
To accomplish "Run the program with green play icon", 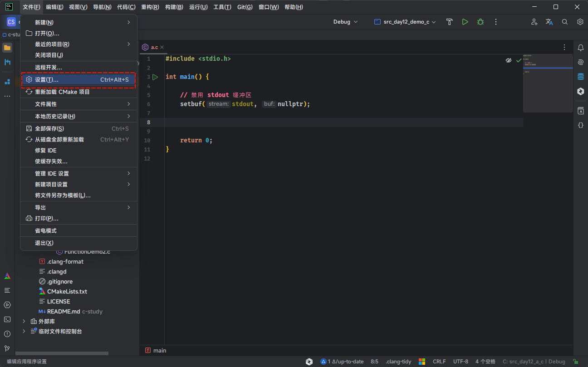I will [x=465, y=22].
